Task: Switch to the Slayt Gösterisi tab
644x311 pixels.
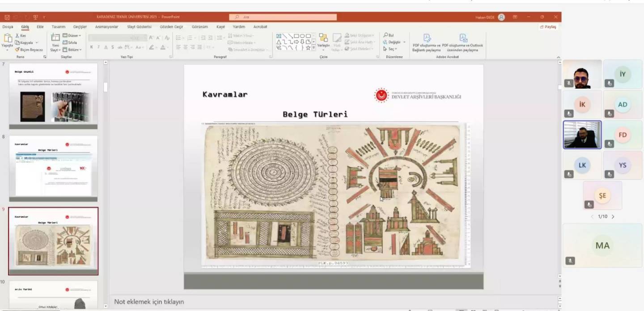Action: 139,27
